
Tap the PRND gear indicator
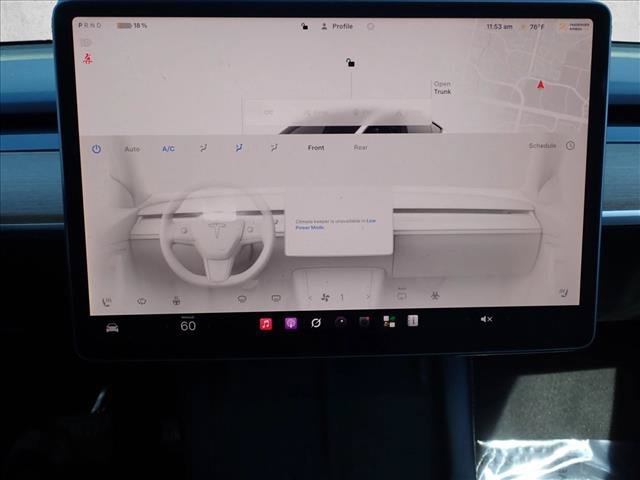point(90,25)
